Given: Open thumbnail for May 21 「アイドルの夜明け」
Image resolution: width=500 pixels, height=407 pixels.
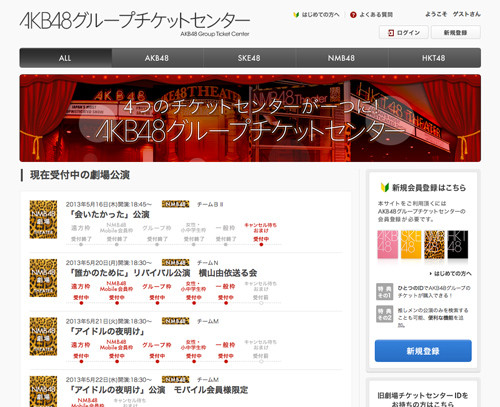Looking at the screenshot, I should [43, 336].
